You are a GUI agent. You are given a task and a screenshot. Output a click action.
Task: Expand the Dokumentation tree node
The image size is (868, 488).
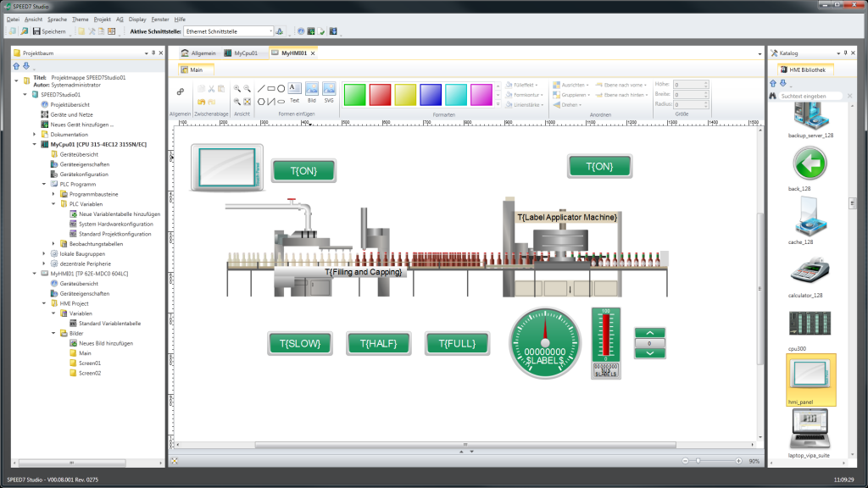34,135
